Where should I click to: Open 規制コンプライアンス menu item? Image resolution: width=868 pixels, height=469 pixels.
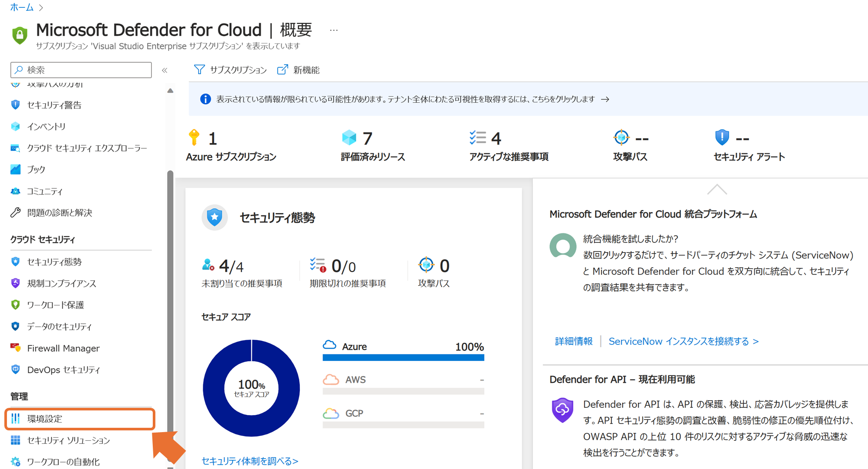(x=62, y=283)
